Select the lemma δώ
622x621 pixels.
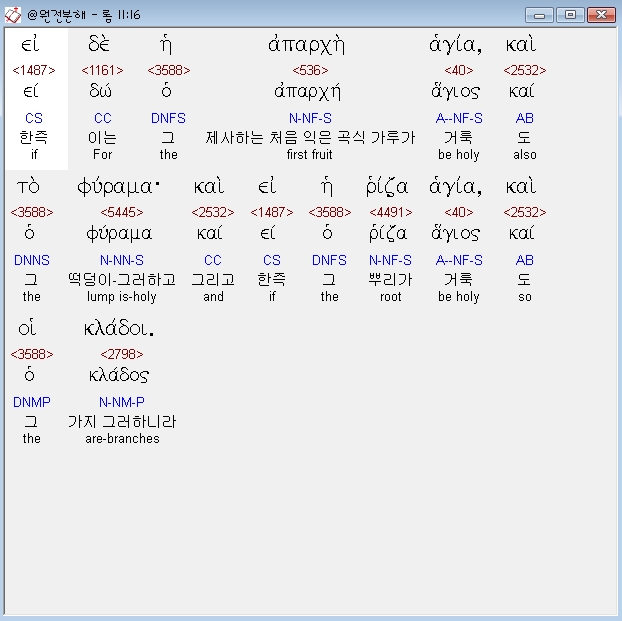(x=100, y=91)
